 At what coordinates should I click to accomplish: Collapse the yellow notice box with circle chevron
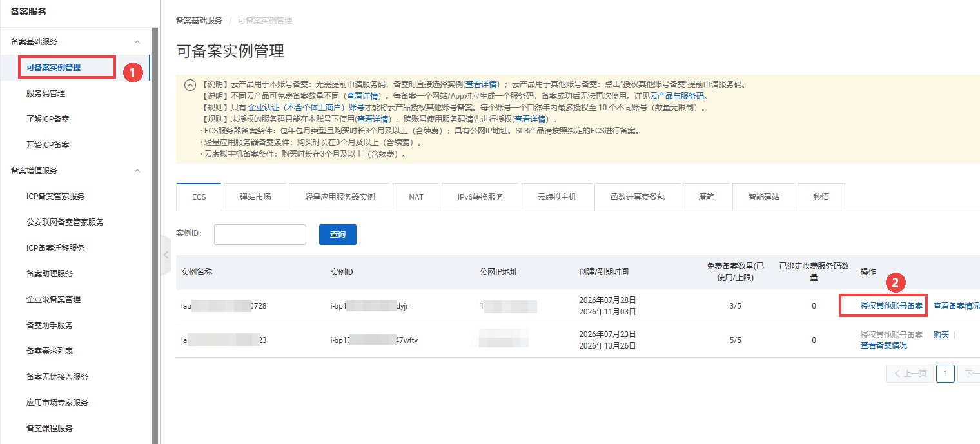190,85
